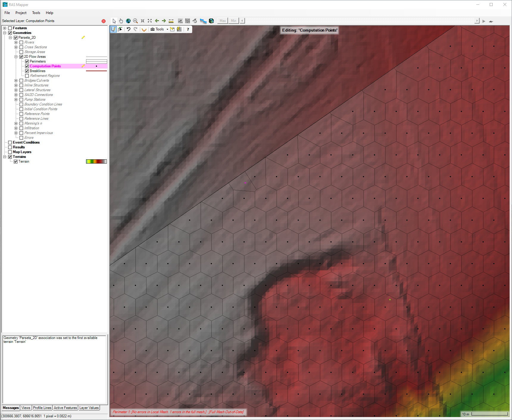Switch to the Profile Lines tab
Screen dimensions: 512x420
tap(42, 408)
